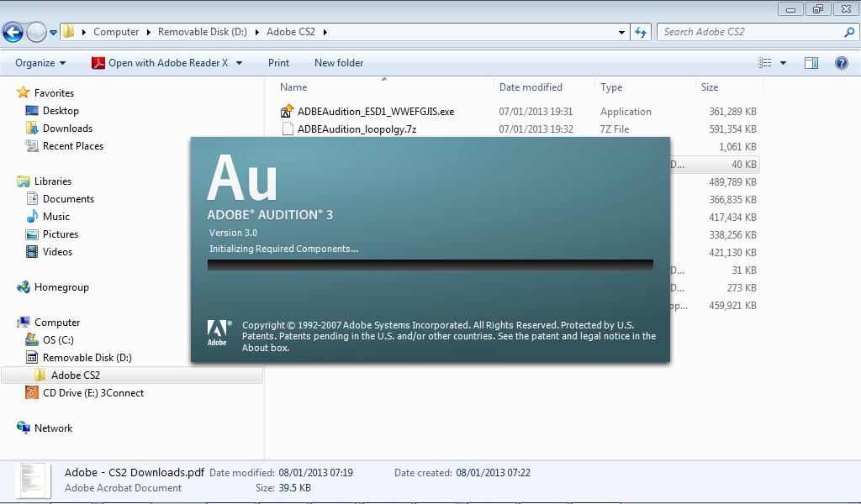861x504 pixels.
Task: Expand the Open with dropdown arrow
Action: pyautogui.click(x=239, y=63)
